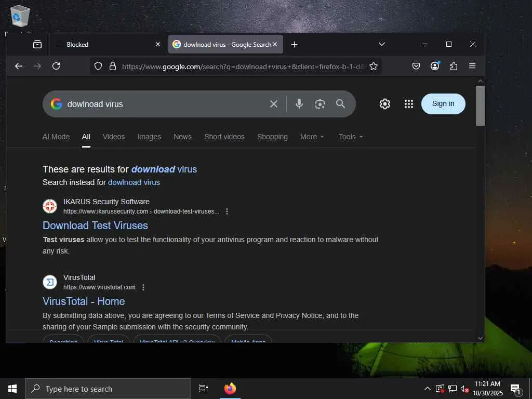
Task: Open the VirusTotal - Home link
Action: coord(84,301)
